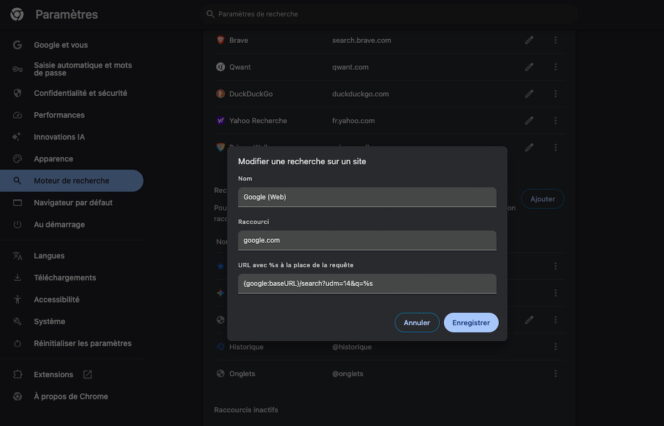This screenshot has height=426, width=664.
Task: Open the three-dot menu for Onglets
Action: click(x=556, y=373)
